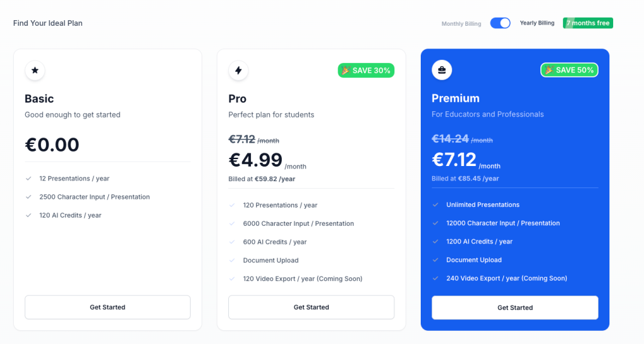Viewport: 644px width, 344px height.
Task: Click 240 Video Export / year feature
Action: pos(506,279)
